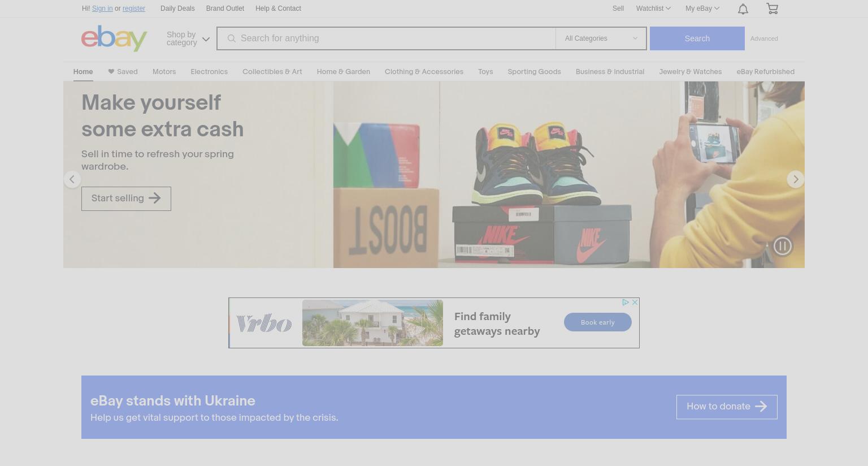Click the How to donate button
This screenshot has width=868, height=466.
[x=727, y=407]
